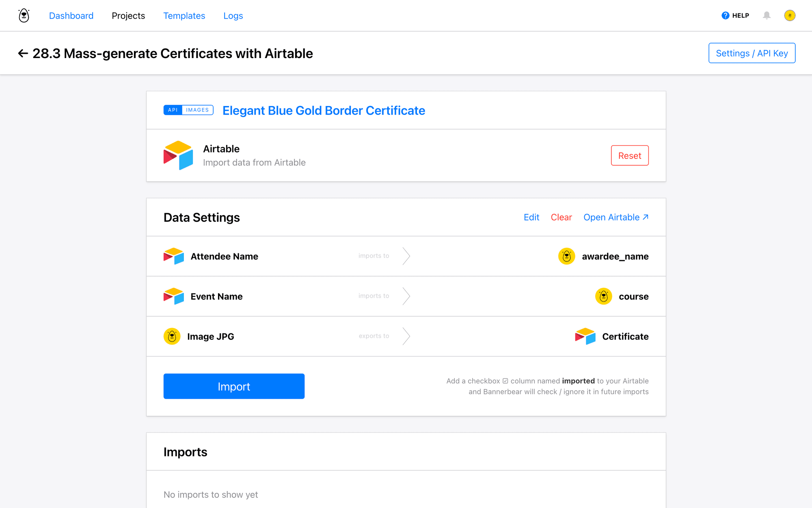
Task: Click the Image JPG Bannerbear output icon
Action: point(172,336)
